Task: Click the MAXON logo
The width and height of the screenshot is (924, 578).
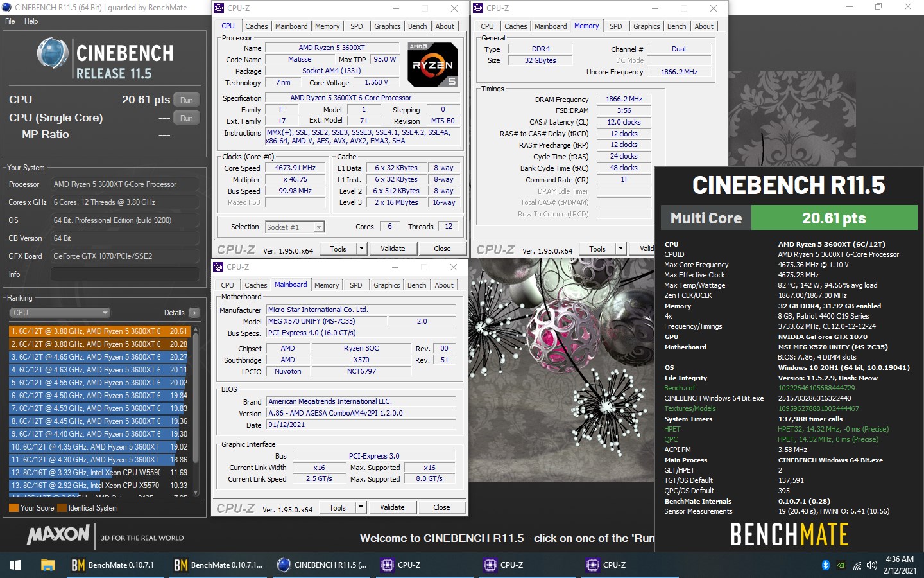Action: tap(58, 534)
